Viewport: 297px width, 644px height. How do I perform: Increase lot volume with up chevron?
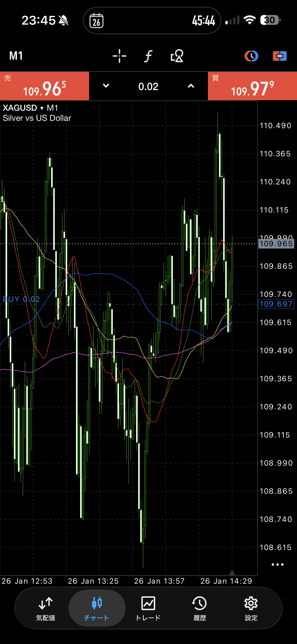[x=191, y=86]
